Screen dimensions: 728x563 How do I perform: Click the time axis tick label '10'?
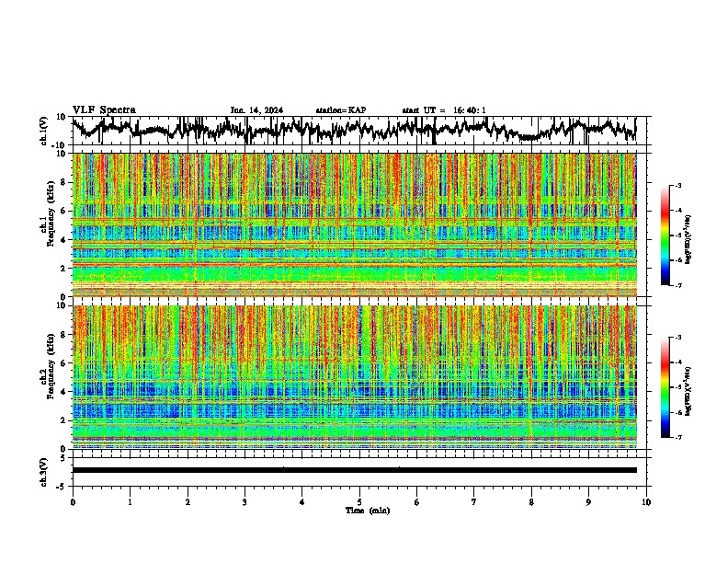(646, 502)
